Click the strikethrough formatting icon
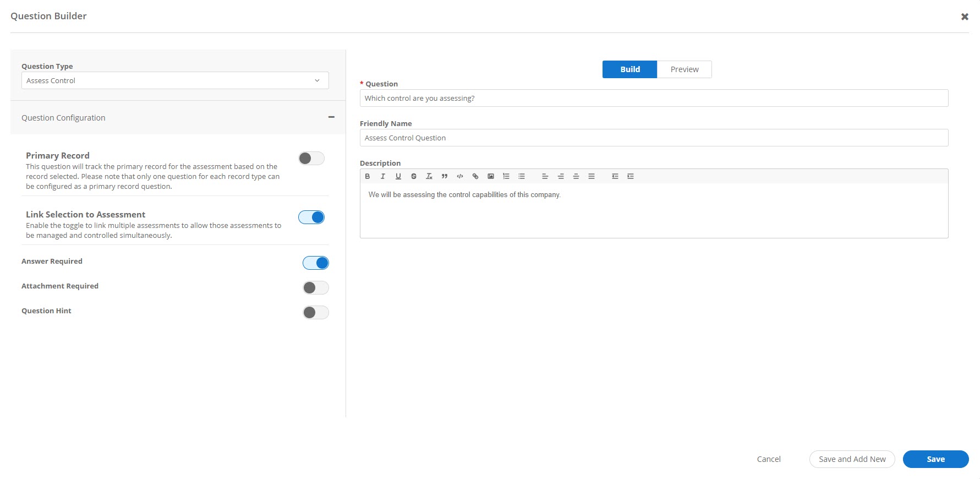Image resolution: width=980 pixels, height=479 pixels. 414,176
